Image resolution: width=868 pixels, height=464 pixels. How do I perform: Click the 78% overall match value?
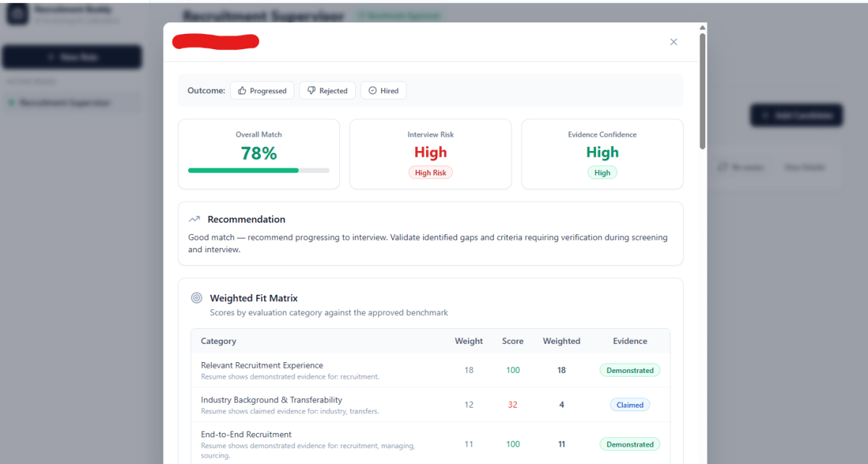pos(259,153)
